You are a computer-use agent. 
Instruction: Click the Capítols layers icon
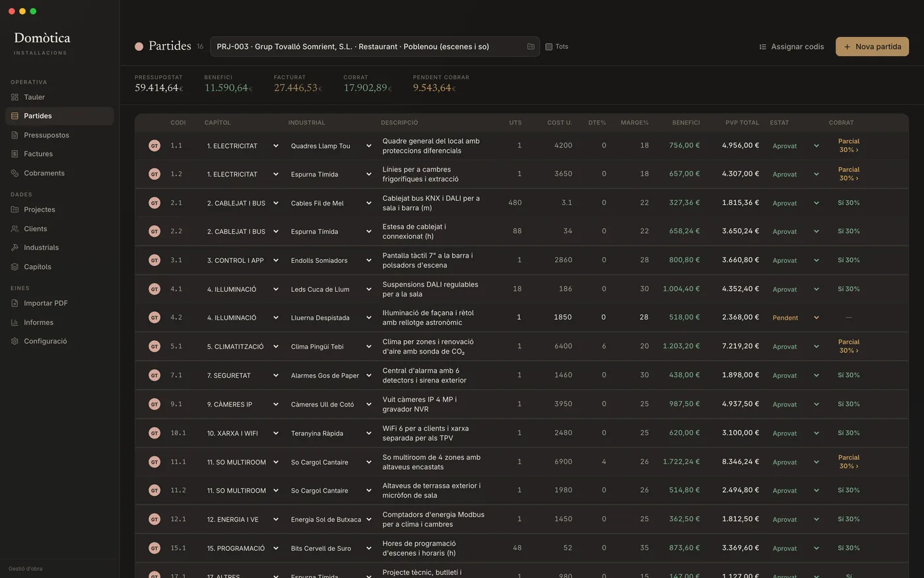[x=15, y=267]
